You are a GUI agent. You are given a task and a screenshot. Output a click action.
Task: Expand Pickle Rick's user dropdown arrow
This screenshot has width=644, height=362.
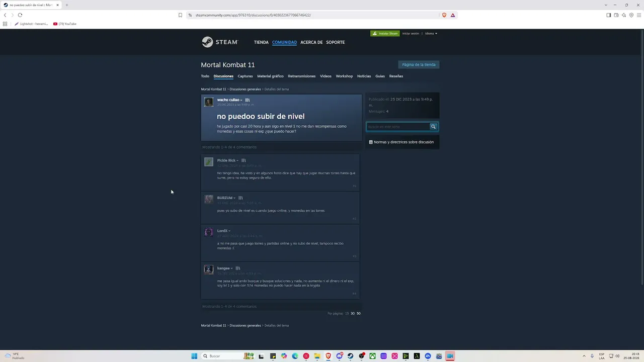click(237, 160)
